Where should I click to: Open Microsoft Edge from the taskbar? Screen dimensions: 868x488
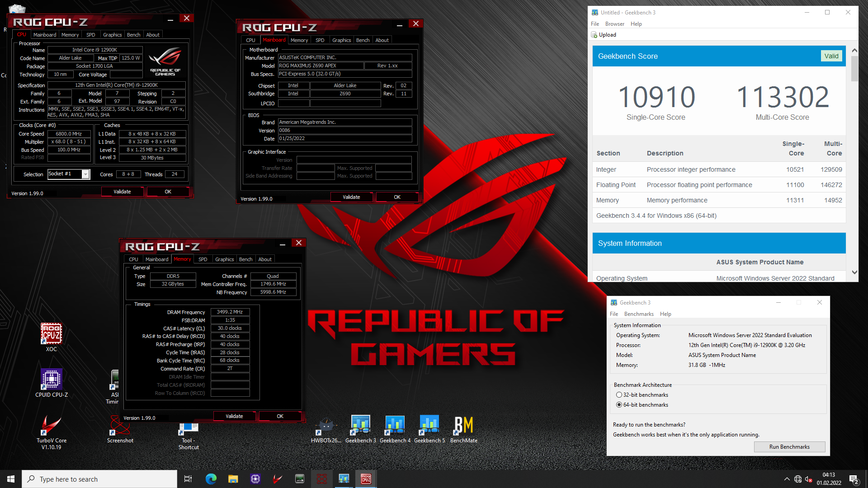point(211,479)
